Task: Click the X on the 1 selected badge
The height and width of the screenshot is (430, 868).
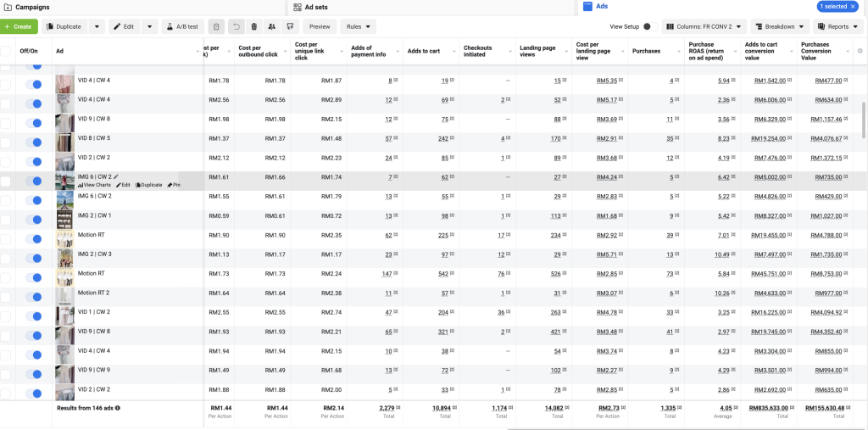Action: tap(854, 7)
